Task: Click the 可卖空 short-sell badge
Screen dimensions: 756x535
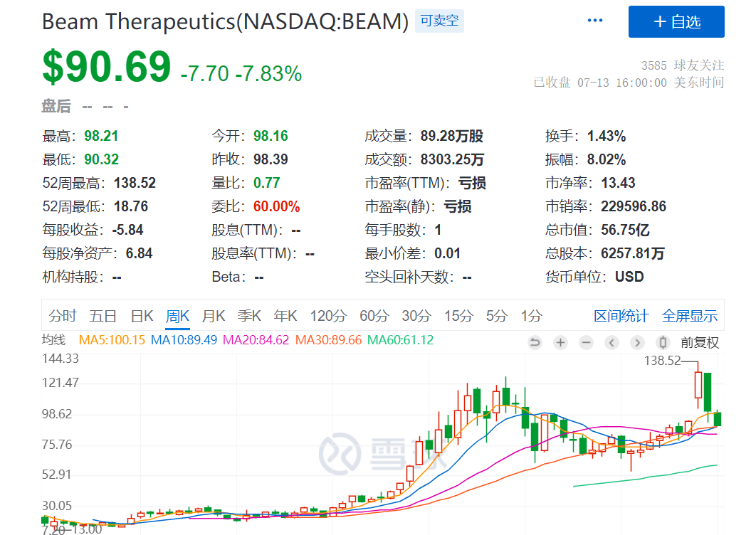Action: pyautogui.click(x=439, y=21)
